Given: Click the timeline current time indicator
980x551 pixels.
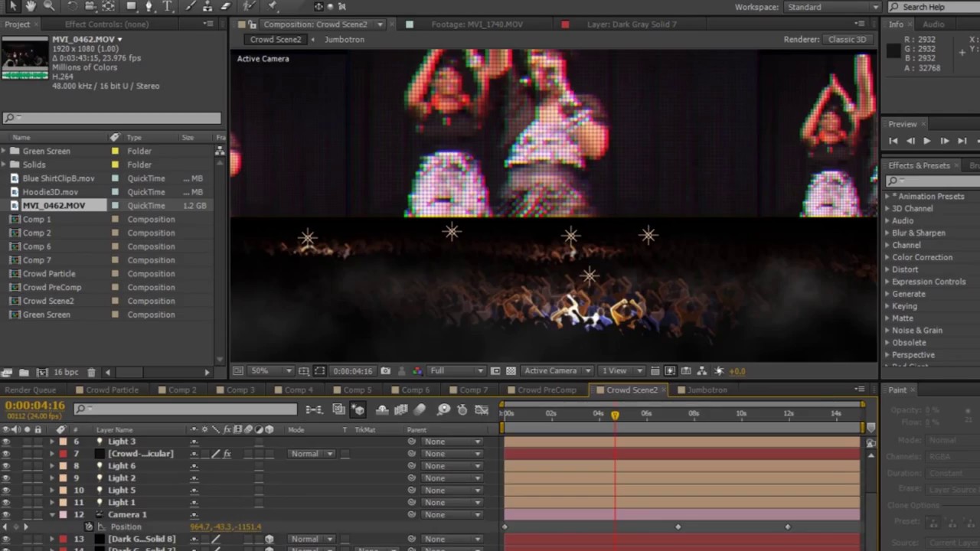Looking at the screenshot, I should pyautogui.click(x=615, y=415).
